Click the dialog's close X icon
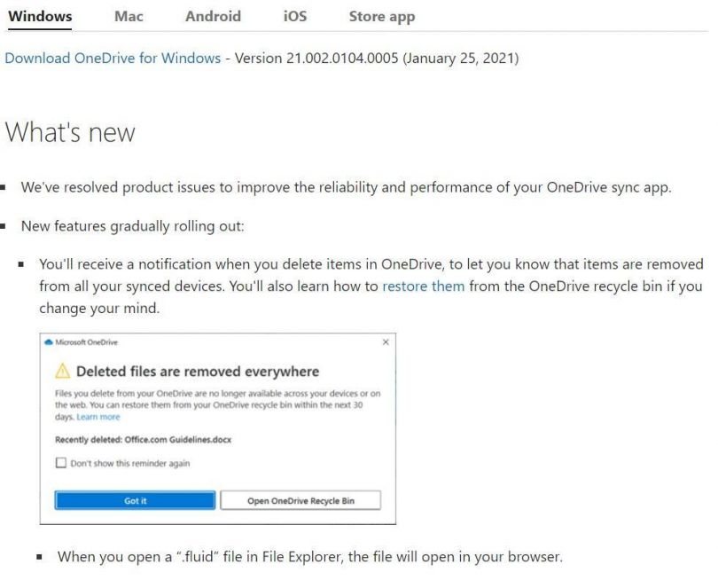Image resolution: width=718 pixels, height=588 pixels. [386, 340]
